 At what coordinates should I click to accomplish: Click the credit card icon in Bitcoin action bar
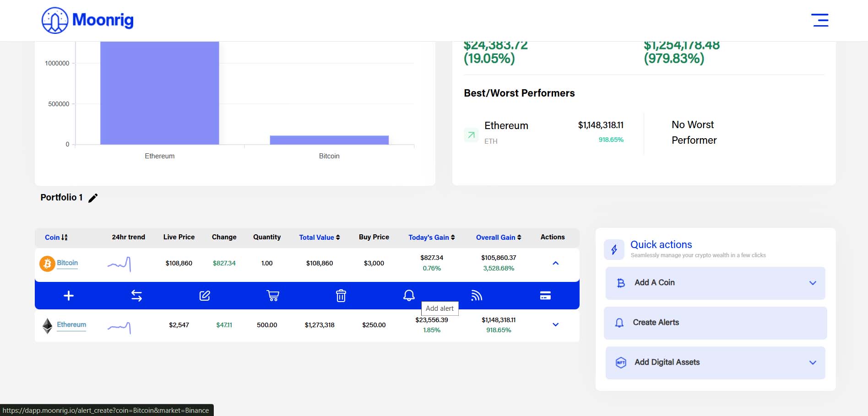click(x=545, y=296)
